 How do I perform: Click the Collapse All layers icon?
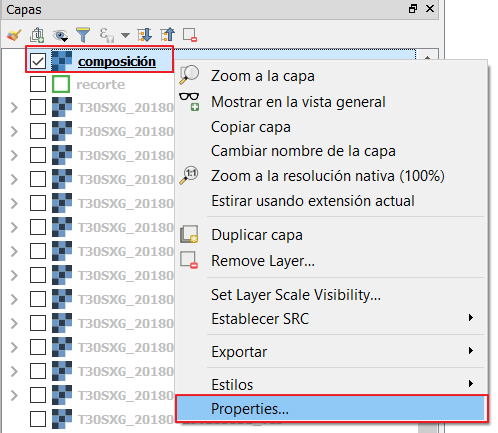(x=167, y=35)
